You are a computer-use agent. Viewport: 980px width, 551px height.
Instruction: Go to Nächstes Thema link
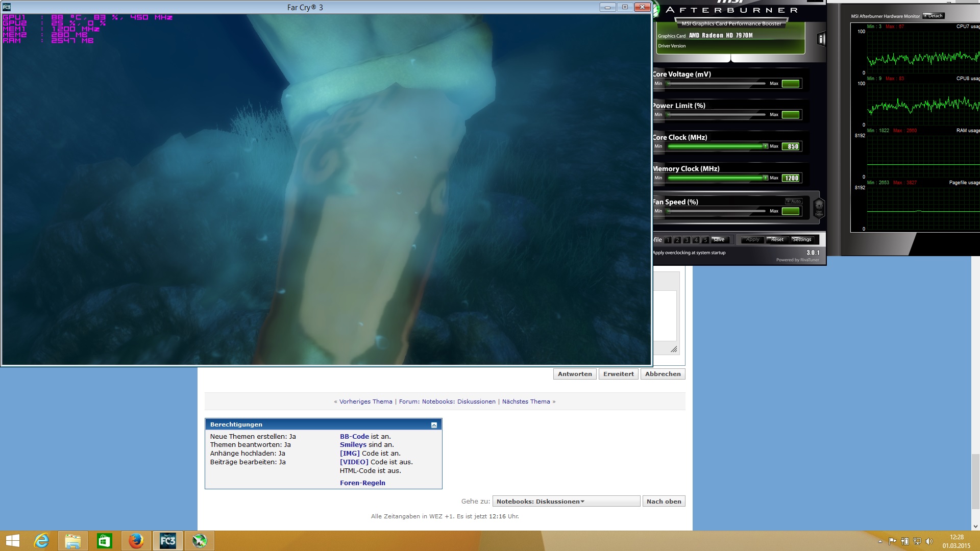(x=526, y=402)
